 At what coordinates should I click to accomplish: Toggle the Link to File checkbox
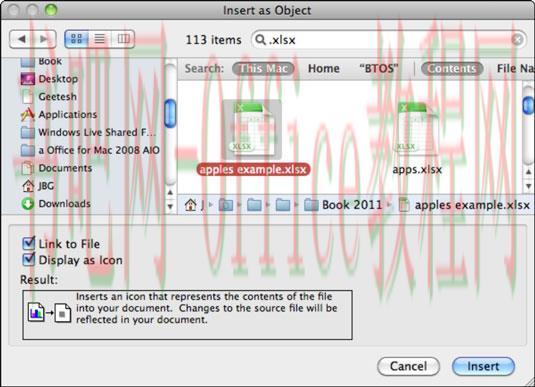pos(29,243)
